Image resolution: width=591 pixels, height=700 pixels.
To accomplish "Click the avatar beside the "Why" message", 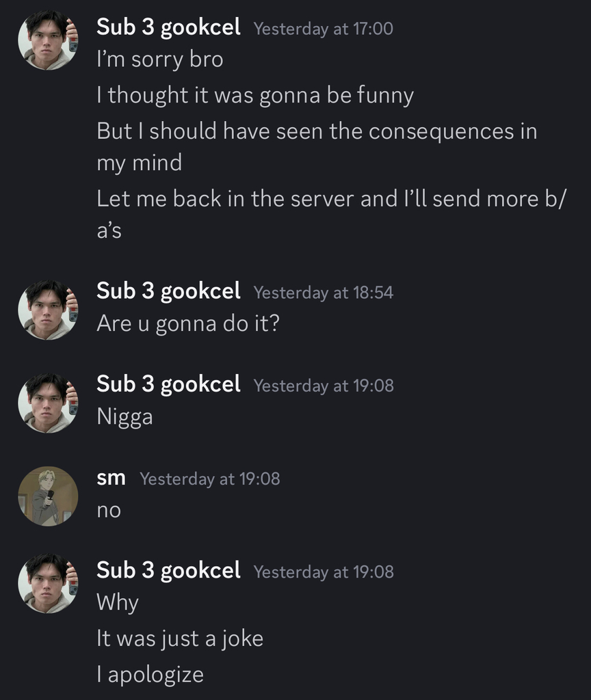I will pos(47,583).
